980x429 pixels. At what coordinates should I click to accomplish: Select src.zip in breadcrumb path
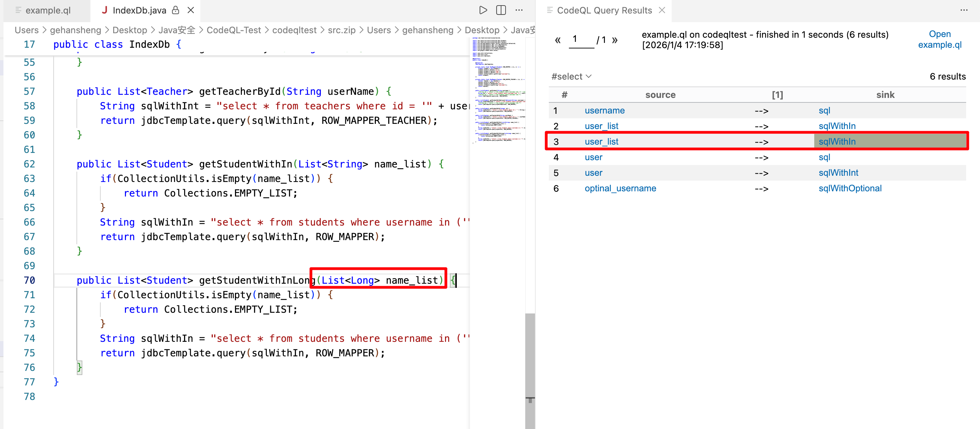point(341,30)
